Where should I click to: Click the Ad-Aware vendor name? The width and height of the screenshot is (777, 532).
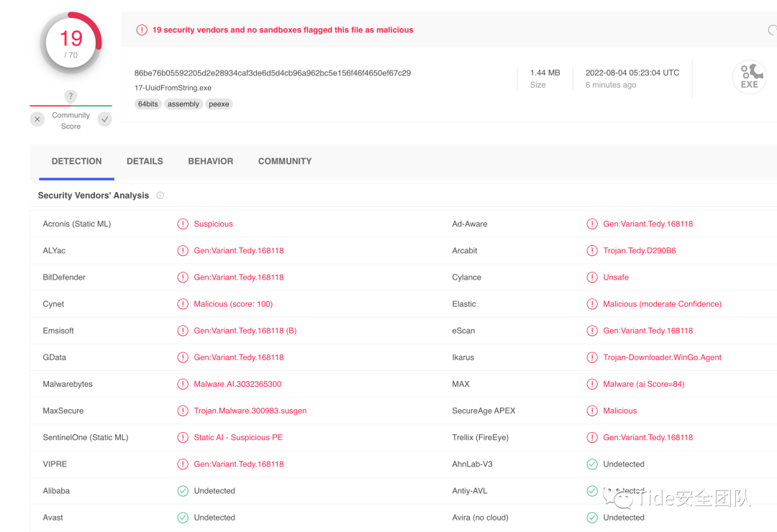pos(470,224)
